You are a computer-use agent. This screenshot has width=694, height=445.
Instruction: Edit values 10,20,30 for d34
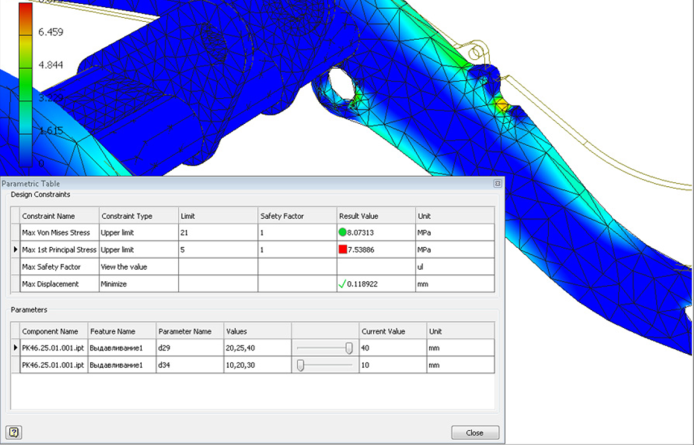[257, 365]
